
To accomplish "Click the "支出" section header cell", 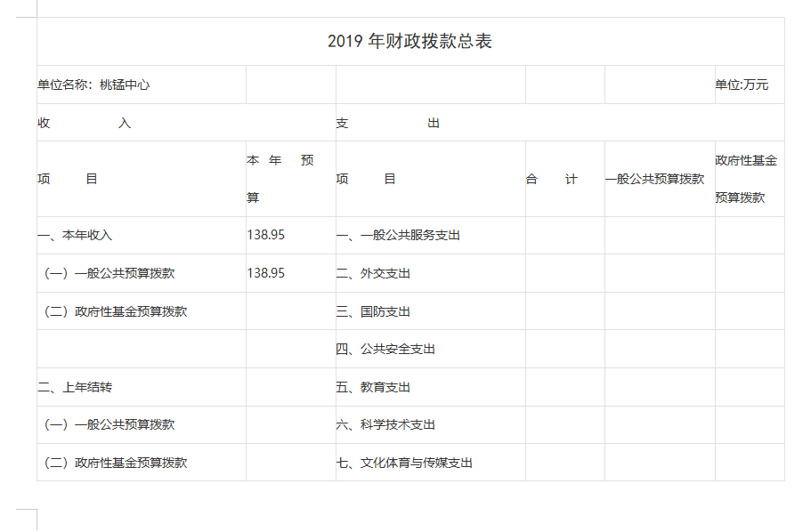I will (388, 123).
